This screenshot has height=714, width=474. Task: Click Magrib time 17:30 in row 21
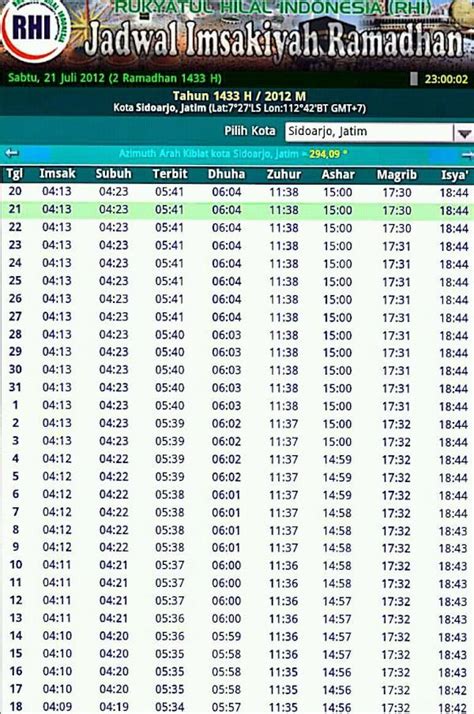click(397, 210)
